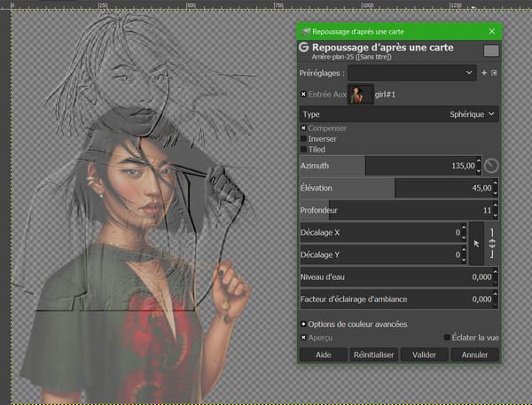Open the presets management menu icon
532x405 pixels.
pos(494,73)
